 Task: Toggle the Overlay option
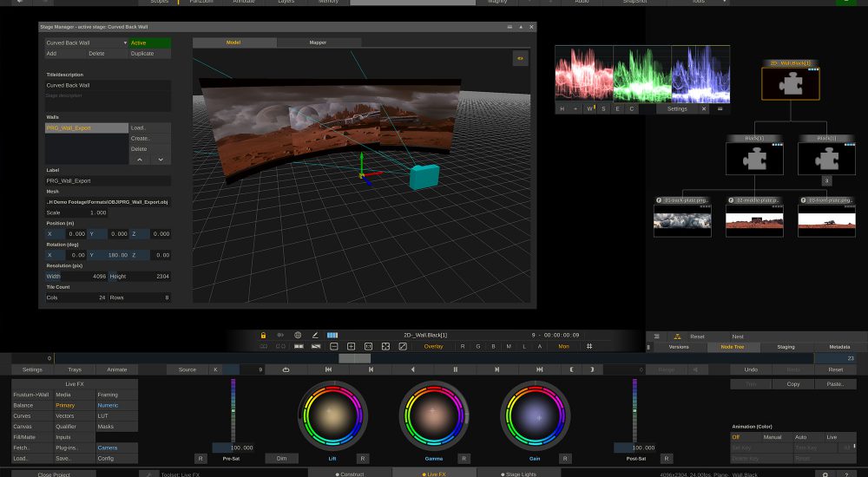coord(433,346)
